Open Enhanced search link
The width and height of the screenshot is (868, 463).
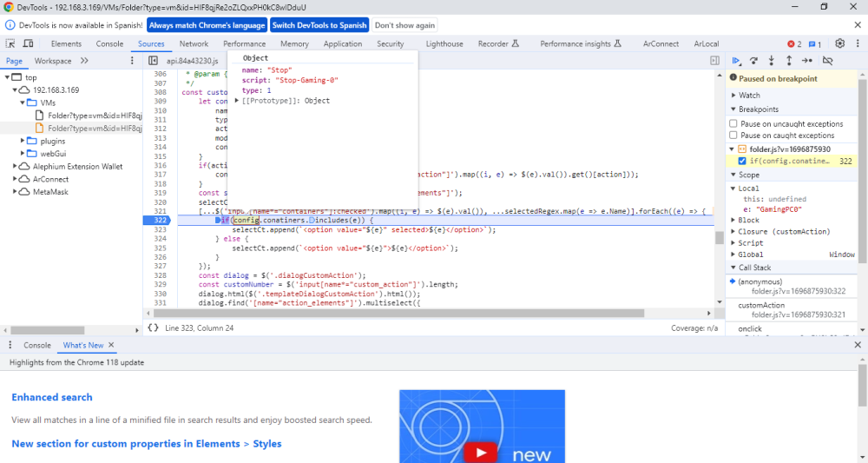[52, 397]
